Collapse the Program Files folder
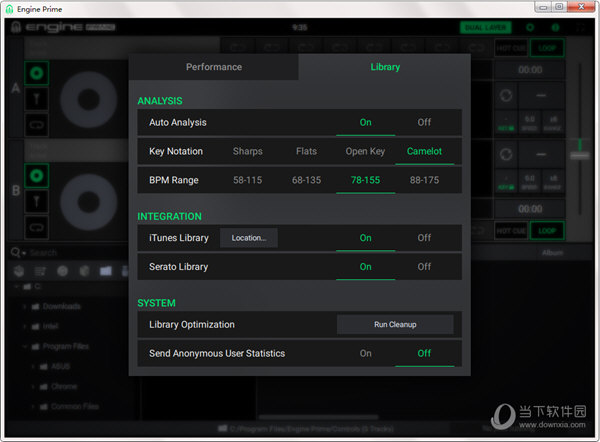The width and height of the screenshot is (600, 442). pyautogui.click(x=24, y=346)
